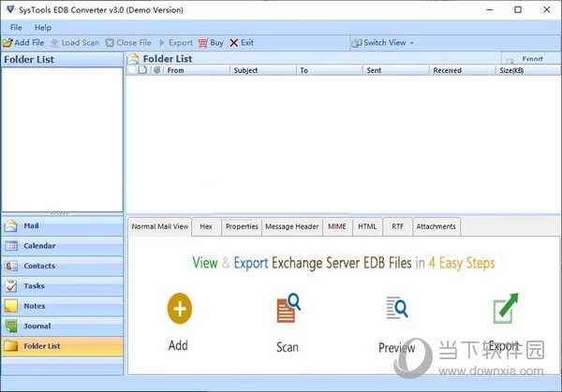
Task: Select the Journal navigation icon
Action: click(x=11, y=327)
